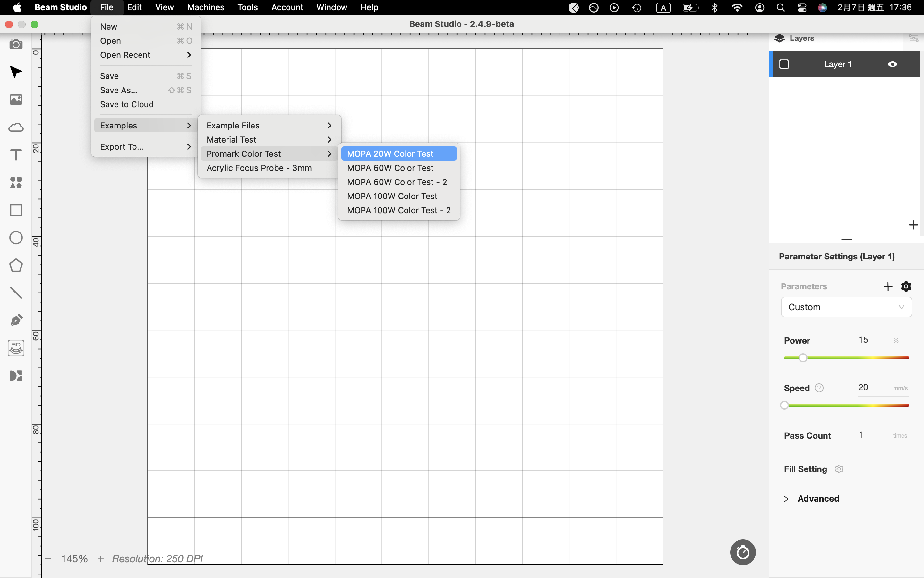This screenshot has width=924, height=578.
Task: Select the Rectangle tool
Action: (x=16, y=210)
